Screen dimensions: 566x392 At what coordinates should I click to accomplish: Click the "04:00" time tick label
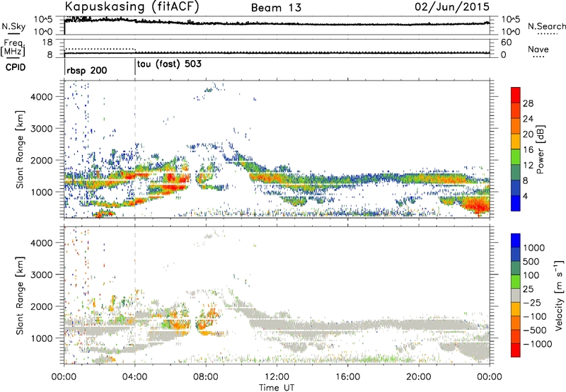(x=134, y=377)
